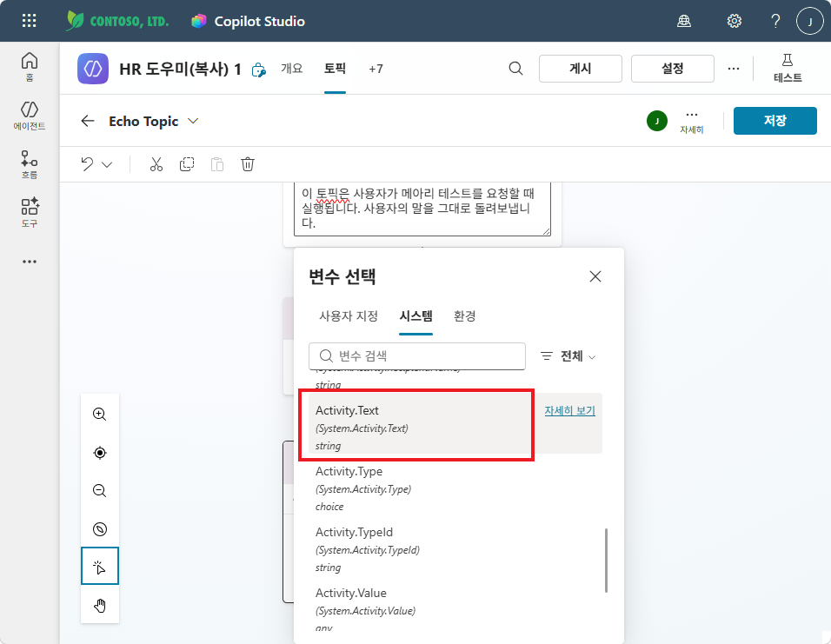
Task: Go back with the left arrow
Action: click(x=88, y=121)
